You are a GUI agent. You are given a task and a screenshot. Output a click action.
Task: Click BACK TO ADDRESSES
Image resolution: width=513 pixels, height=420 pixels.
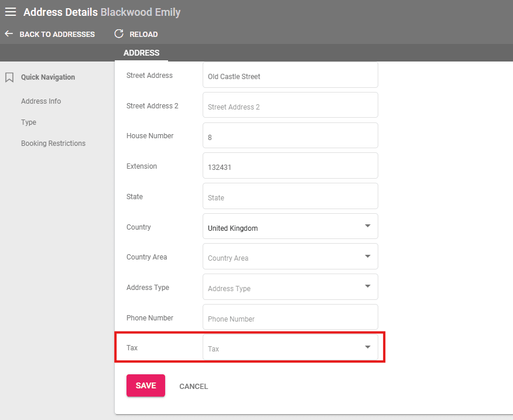[x=57, y=35]
